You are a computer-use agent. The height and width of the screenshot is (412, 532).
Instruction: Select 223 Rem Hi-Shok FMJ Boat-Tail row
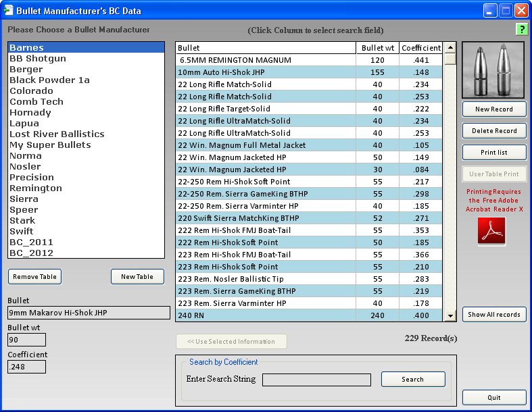click(309, 255)
